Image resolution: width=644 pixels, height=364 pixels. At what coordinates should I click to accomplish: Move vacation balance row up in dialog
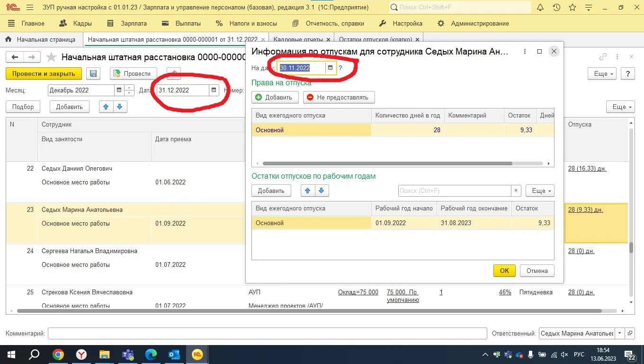pyautogui.click(x=308, y=191)
